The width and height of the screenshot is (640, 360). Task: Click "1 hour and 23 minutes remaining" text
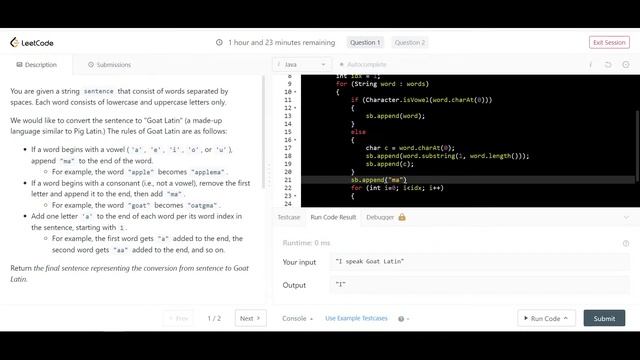point(282,42)
